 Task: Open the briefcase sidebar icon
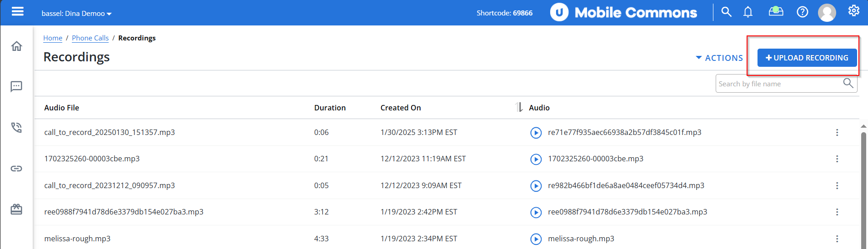(16, 209)
